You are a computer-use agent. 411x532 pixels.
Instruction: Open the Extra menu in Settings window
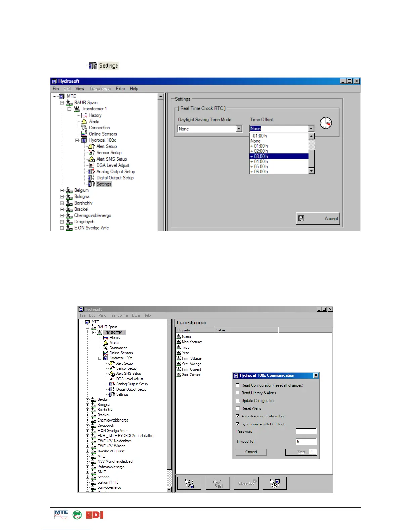click(120, 89)
